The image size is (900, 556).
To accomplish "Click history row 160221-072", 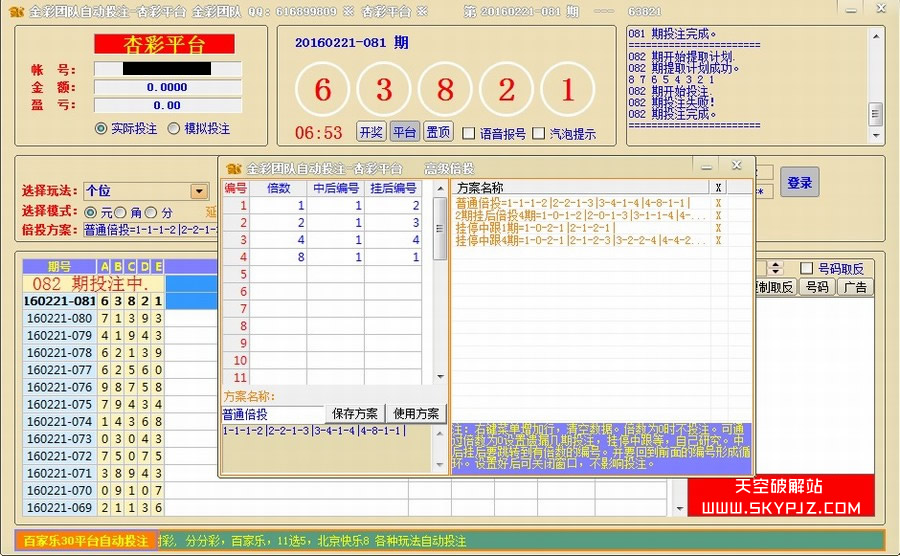I will coord(94,456).
